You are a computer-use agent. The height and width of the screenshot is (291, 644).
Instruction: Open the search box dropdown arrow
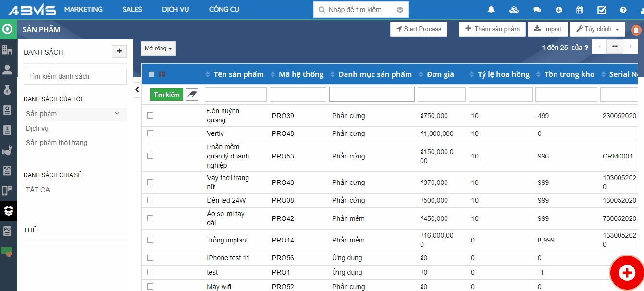[x=400, y=10]
